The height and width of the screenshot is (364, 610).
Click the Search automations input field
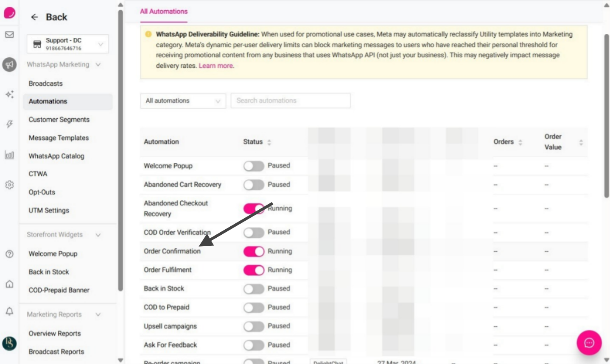point(291,101)
